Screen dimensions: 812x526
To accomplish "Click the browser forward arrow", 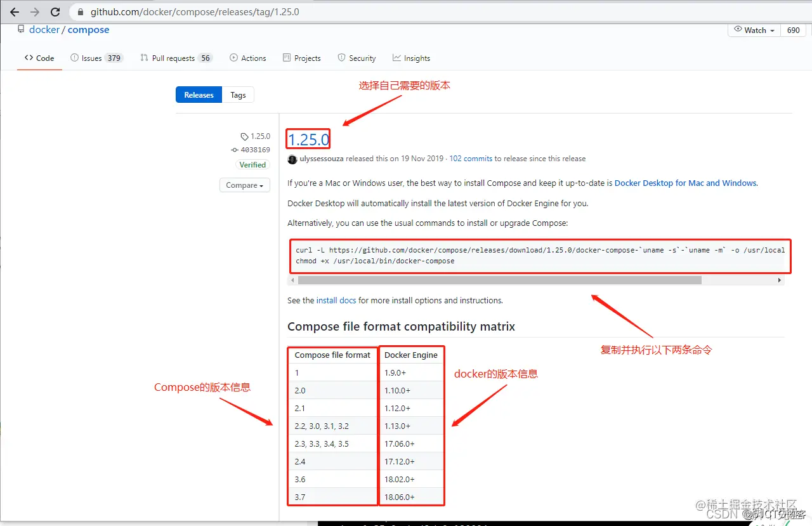I will (x=34, y=12).
